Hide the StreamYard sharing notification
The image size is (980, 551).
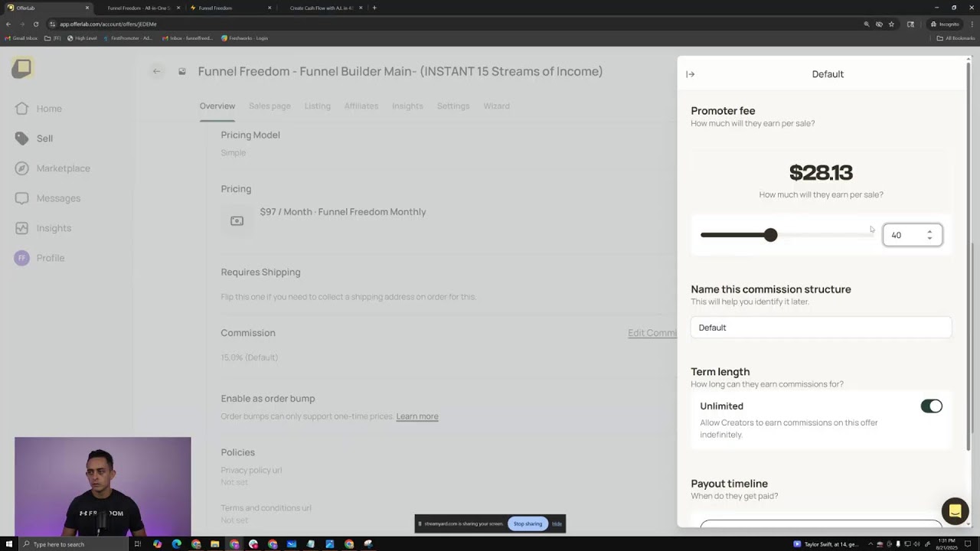(557, 523)
